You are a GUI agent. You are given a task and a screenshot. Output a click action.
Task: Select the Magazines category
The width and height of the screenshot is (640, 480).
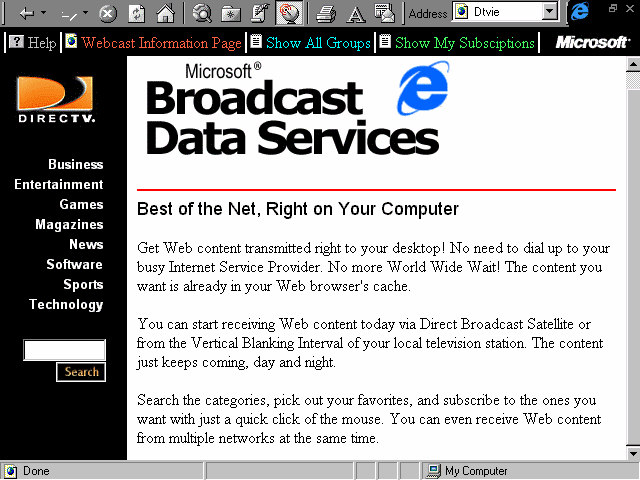(x=69, y=224)
